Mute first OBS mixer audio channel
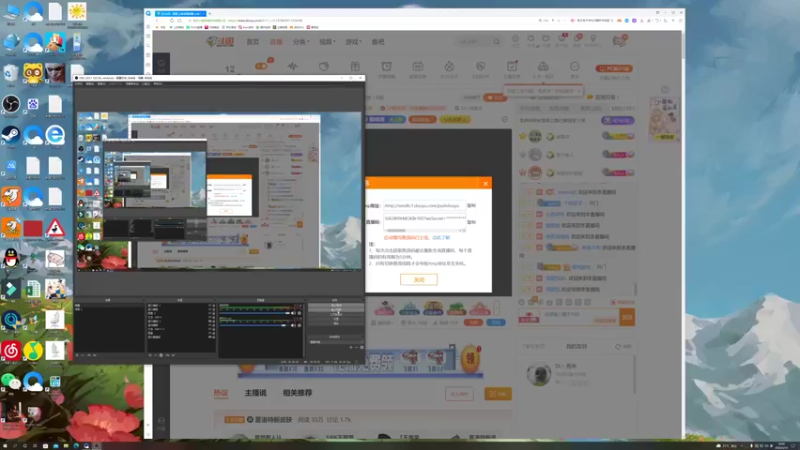Viewport: 800px width, 450px height. coord(293,313)
